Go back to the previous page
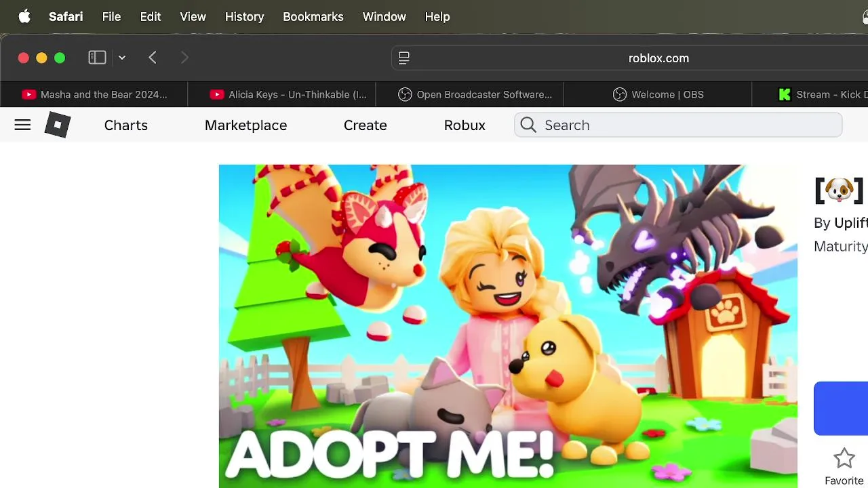 153,58
